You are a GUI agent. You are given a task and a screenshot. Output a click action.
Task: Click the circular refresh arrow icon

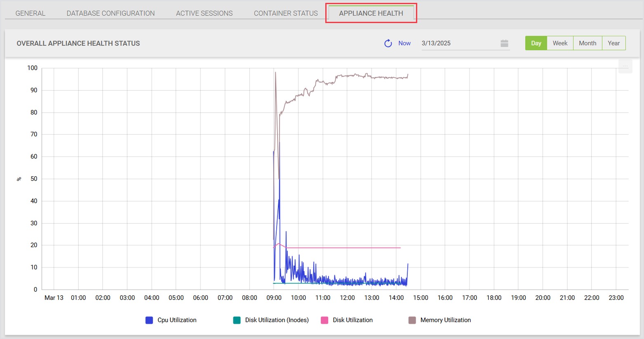coord(388,43)
